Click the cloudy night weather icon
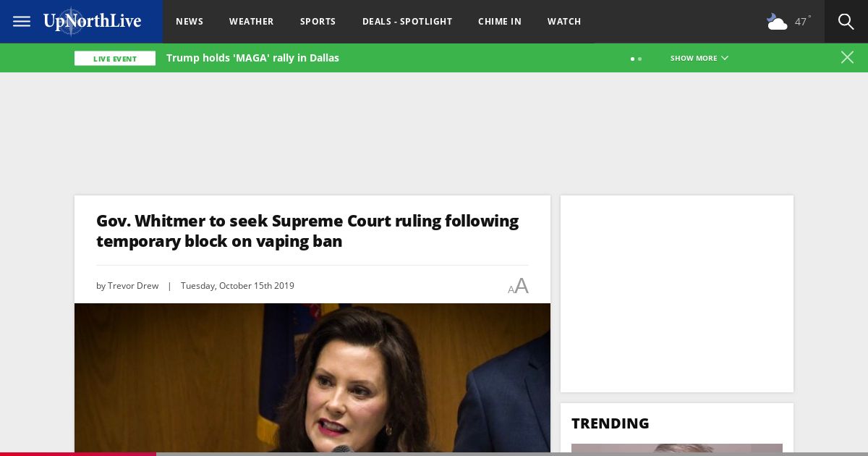Screen dimensions: 868x456 777,22
